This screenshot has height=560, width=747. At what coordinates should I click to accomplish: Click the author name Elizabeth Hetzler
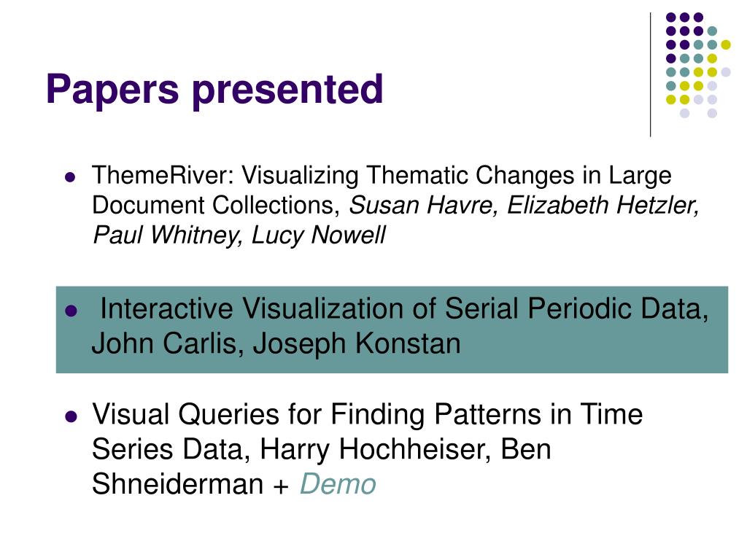coord(603,205)
